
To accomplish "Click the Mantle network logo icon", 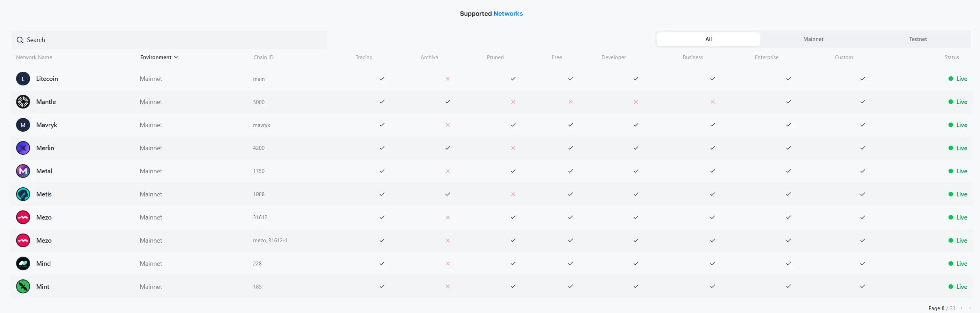I will coord(23,102).
